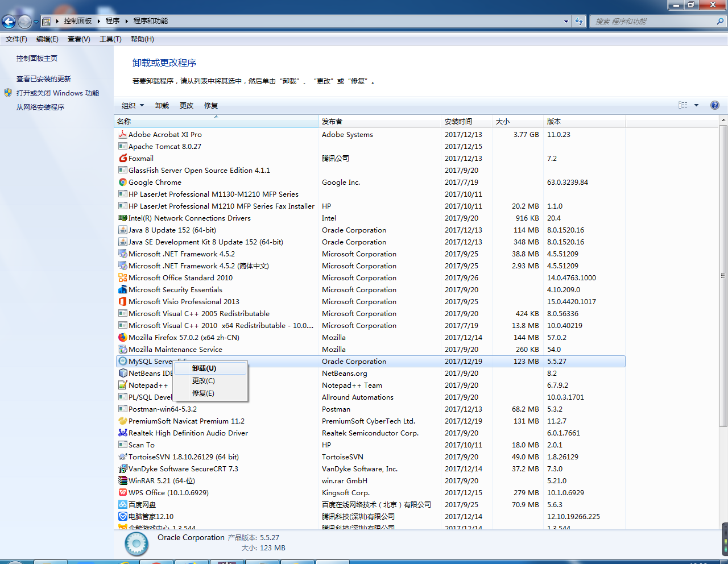Click the NetBeans IDE icon

(x=122, y=373)
